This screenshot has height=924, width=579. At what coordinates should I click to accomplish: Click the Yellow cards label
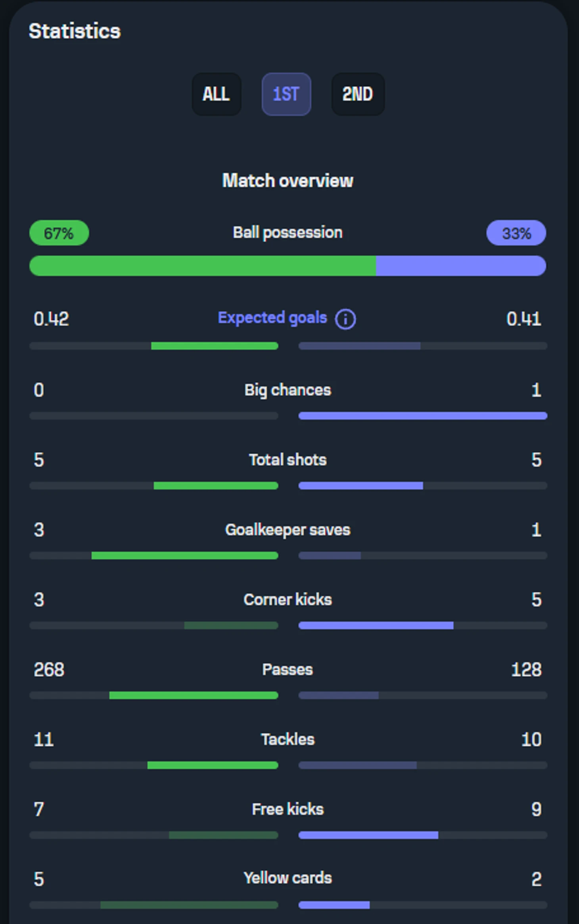click(288, 878)
